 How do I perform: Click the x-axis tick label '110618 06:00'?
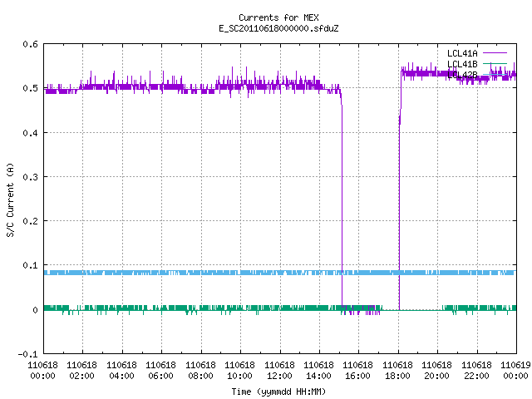click(x=160, y=371)
